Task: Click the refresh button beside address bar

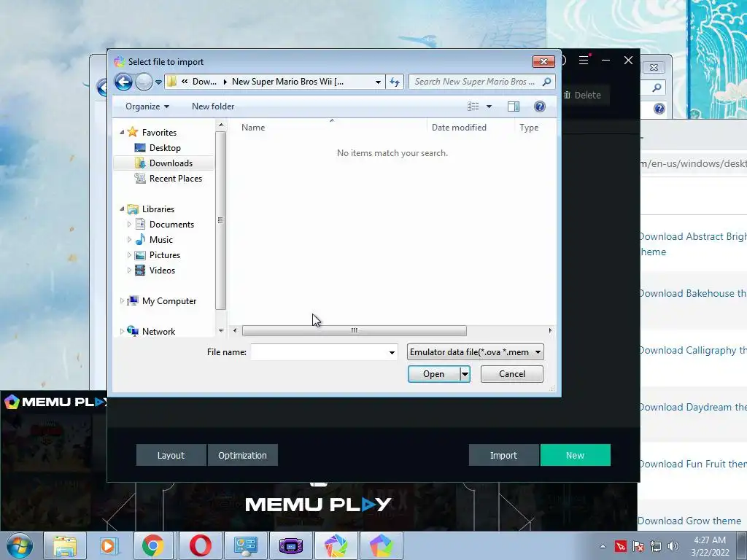Action: [x=395, y=82]
